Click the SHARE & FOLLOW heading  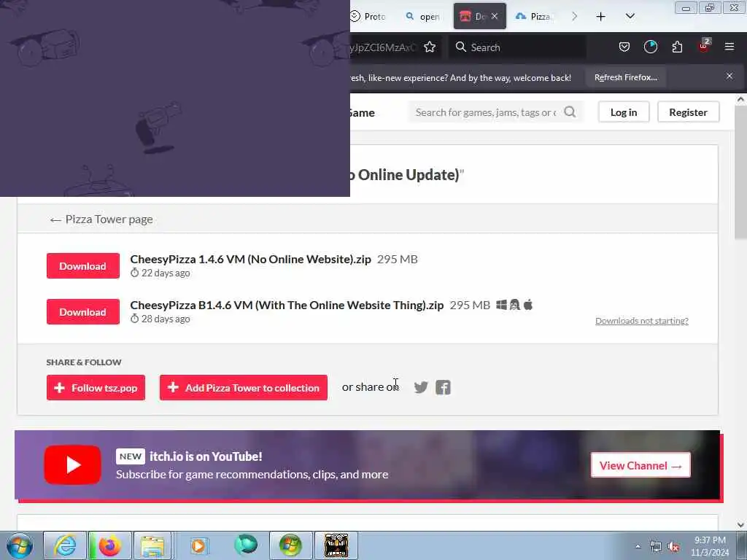coord(84,362)
